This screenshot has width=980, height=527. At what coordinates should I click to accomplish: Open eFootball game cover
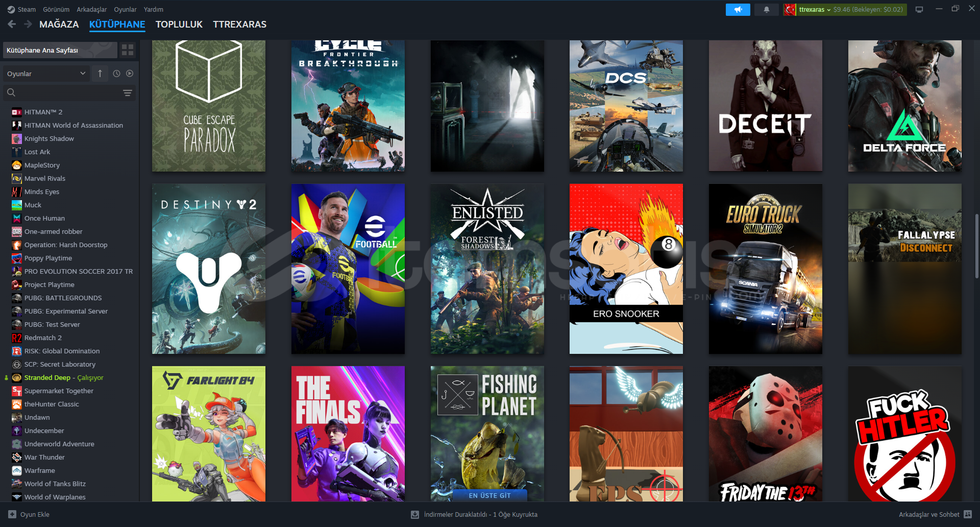pyautogui.click(x=348, y=269)
